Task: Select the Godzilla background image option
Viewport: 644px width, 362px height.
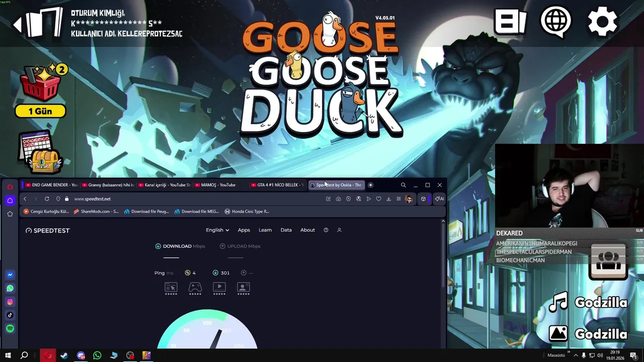Action: pyautogui.click(x=588, y=334)
